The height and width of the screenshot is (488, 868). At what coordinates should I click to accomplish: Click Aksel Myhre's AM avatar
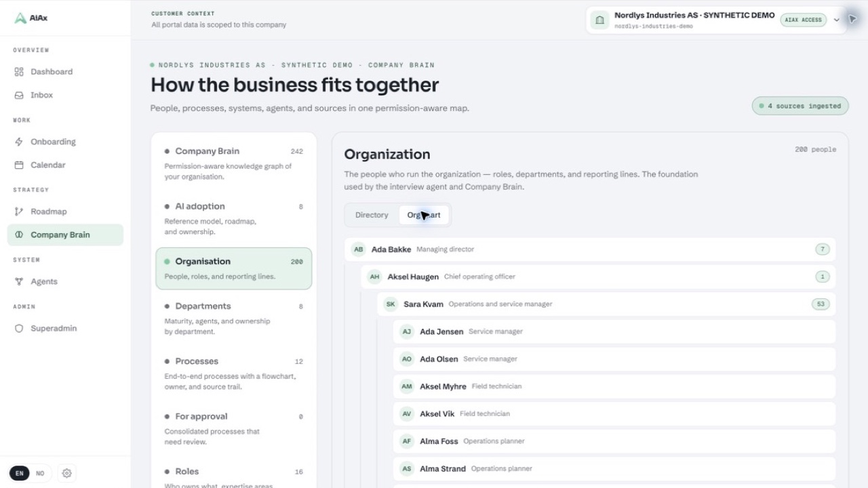click(x=407, y=386)
